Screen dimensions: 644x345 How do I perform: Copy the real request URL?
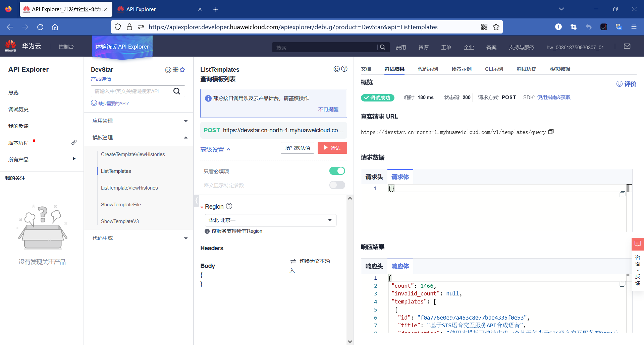click(x=551, y=132)
